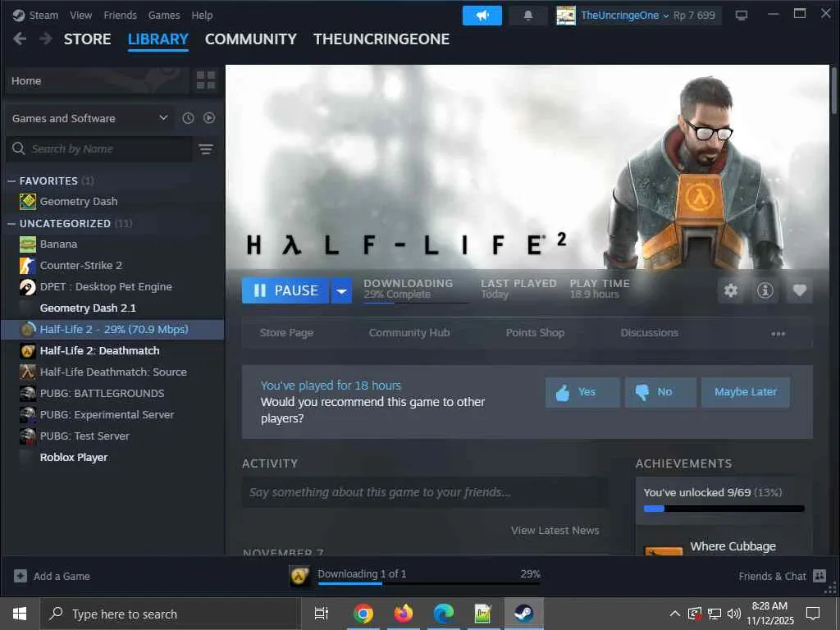Open the dropdown arrow beside Pause
The width and height of the screenshot is (840, 630).
point(341,291)
